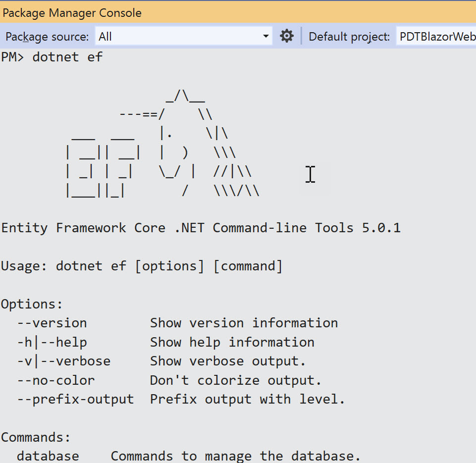Select the Package Manager Console title tab
The image size is (476, 463).
click(x=72, y=12)
